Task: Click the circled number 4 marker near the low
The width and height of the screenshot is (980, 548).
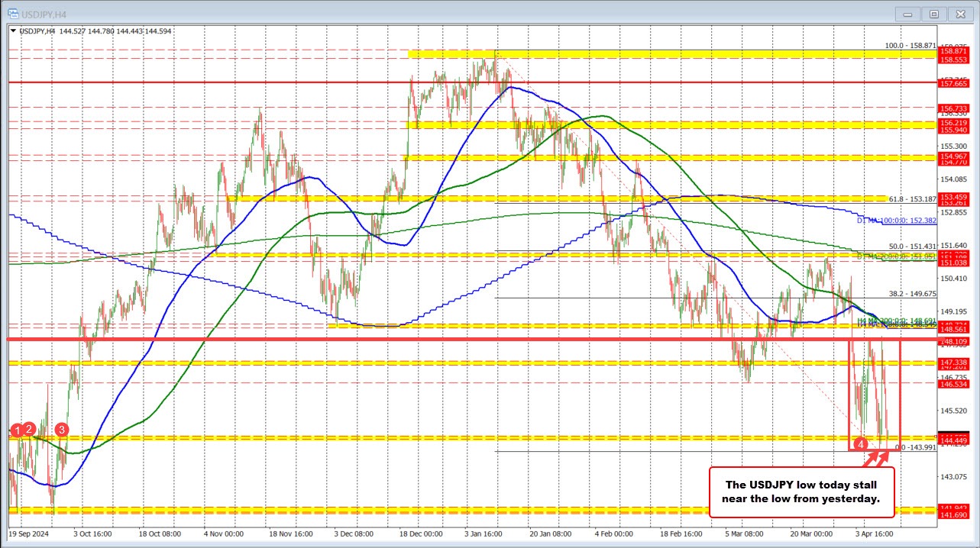Action: (x=862, y=443)
